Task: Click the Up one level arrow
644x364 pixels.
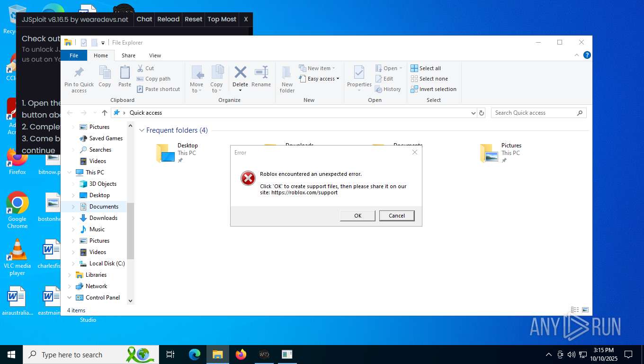Action: pos(105,113)
